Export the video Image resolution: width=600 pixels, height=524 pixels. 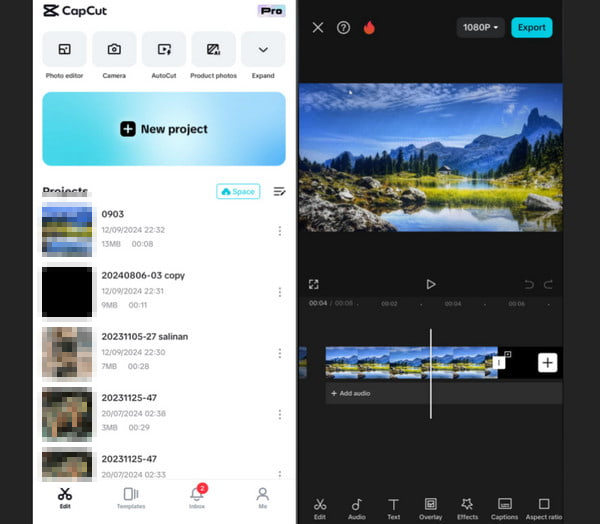pos(532,28)
